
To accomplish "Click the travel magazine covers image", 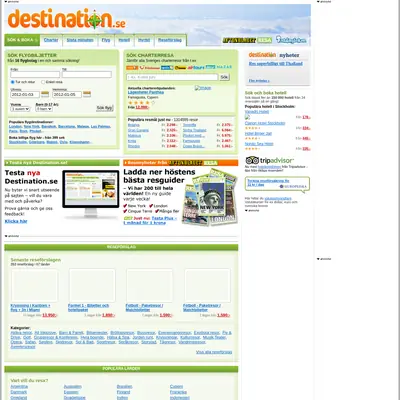I will point(210,197).
